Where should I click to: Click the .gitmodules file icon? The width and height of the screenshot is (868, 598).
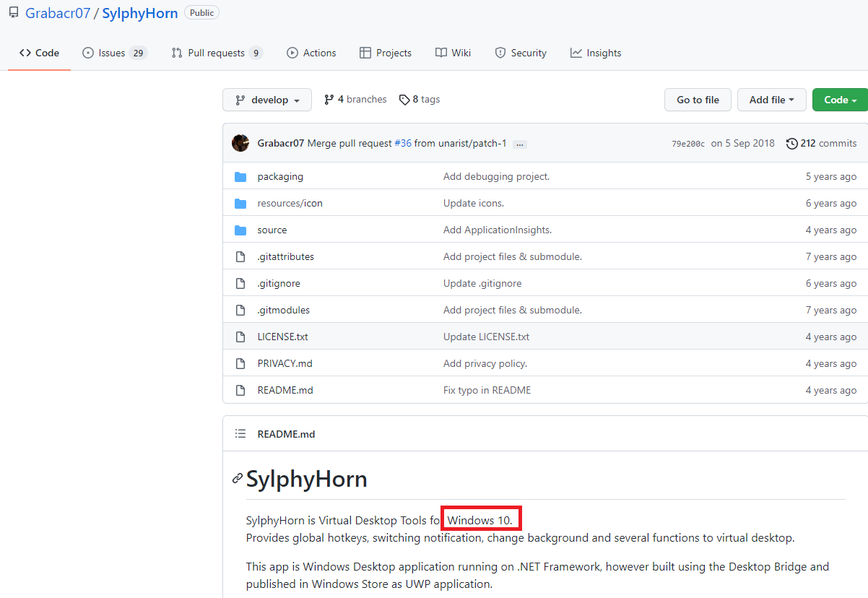tap(240, 310)
